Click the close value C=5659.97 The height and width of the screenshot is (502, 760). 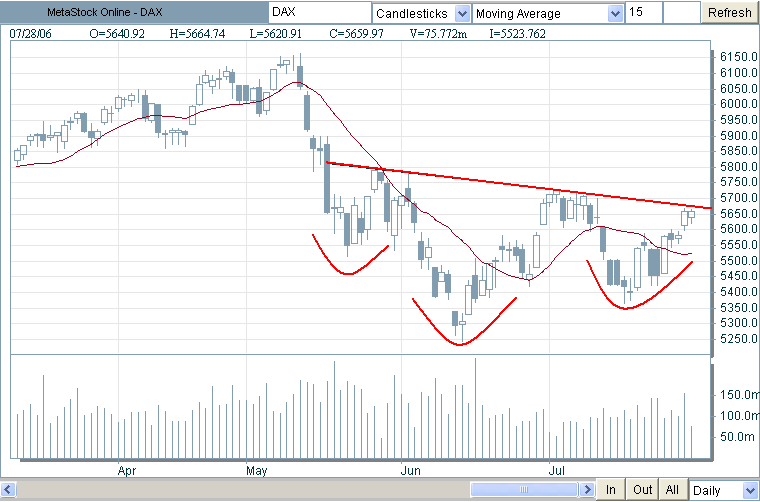pyautogui.click(x=356, y=34)
